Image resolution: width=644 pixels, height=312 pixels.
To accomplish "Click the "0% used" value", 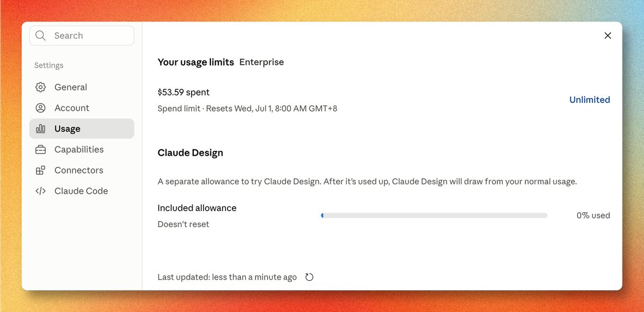I will point(593,215).
